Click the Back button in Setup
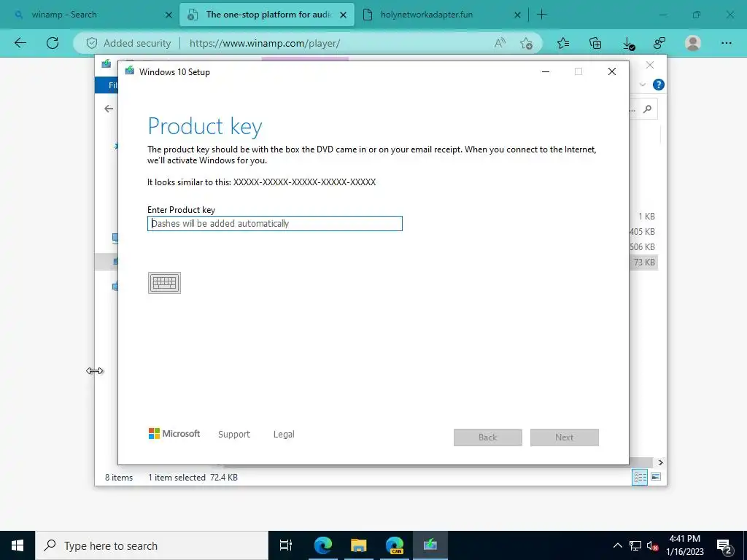The height and width of the screenshot is (560, 747). tap(488, 437)
